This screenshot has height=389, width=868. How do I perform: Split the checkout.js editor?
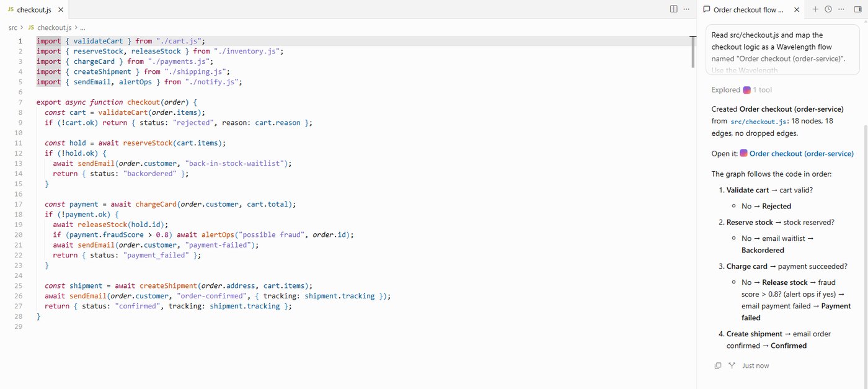tap(674, 9)
